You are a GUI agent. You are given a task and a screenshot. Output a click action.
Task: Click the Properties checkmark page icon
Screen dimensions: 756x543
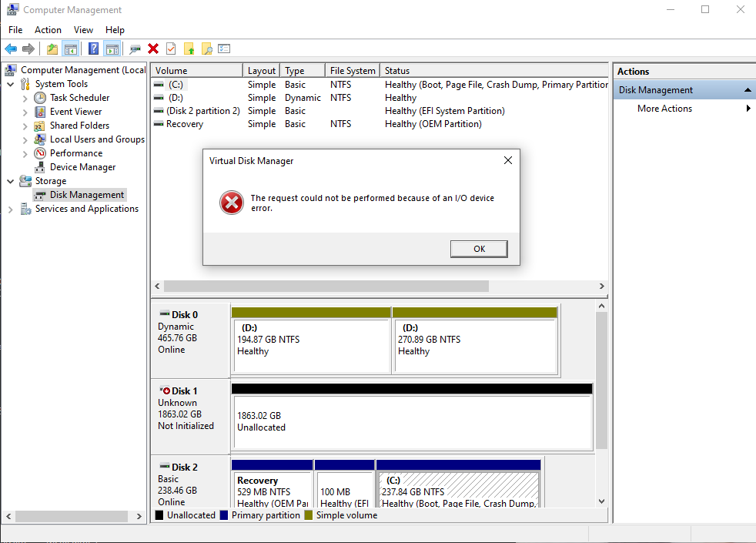point(171,49)
